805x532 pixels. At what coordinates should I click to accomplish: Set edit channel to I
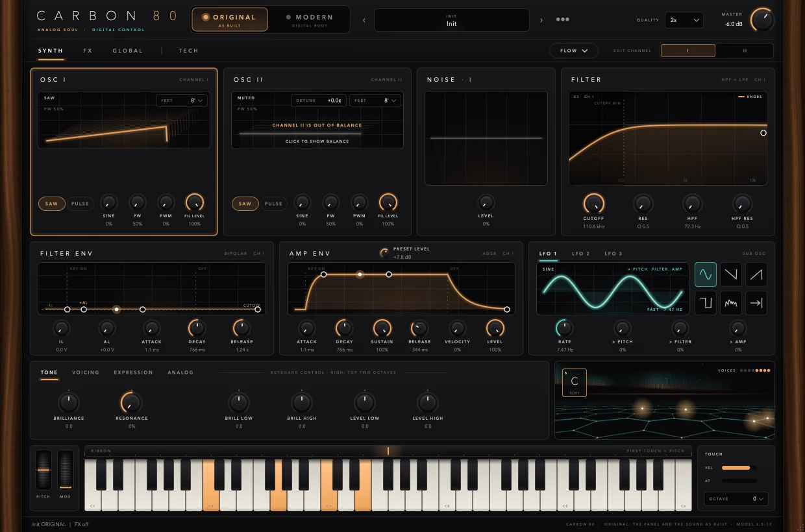click(688, 51)
